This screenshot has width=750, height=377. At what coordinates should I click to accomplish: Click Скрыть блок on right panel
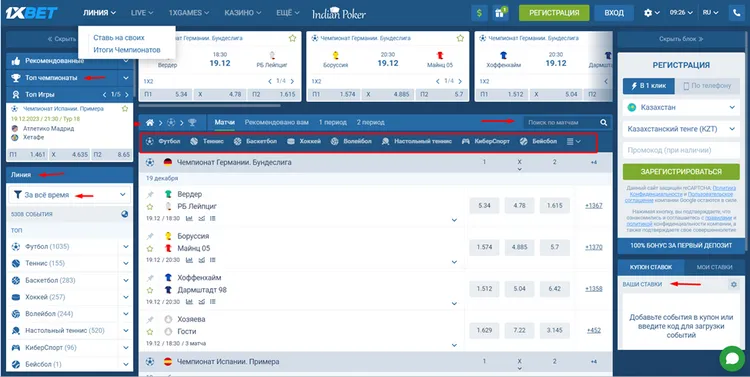click(x=681, y=39)
